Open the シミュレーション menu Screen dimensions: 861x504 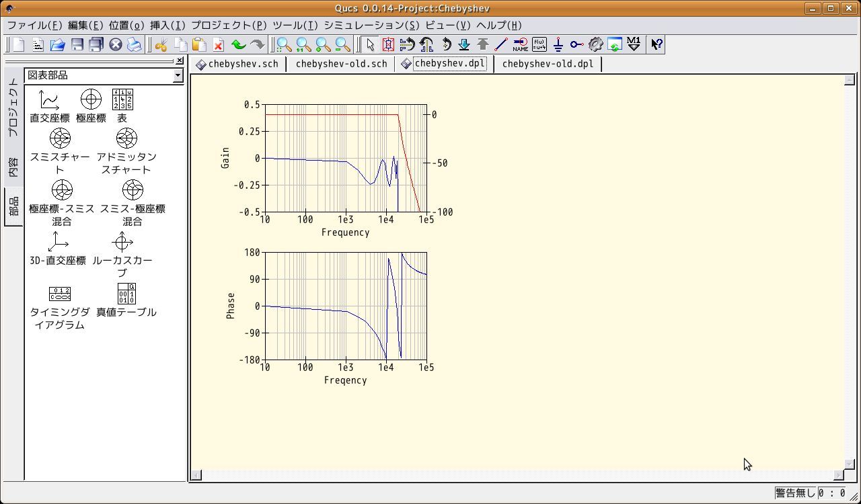click(371, 25)
